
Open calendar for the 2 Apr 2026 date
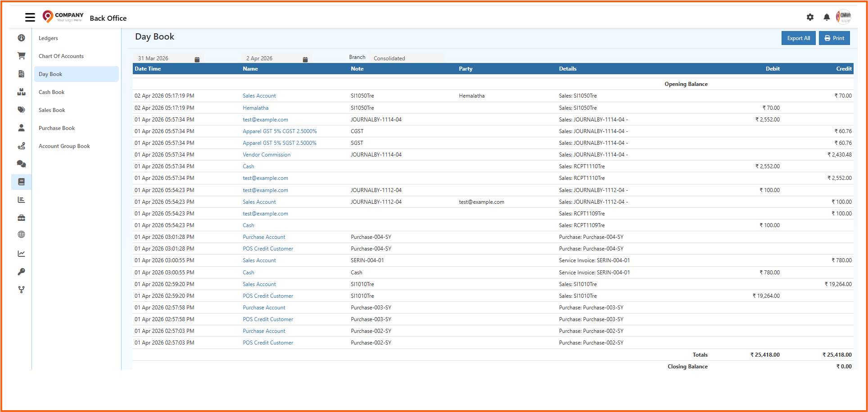coord(305,59)
